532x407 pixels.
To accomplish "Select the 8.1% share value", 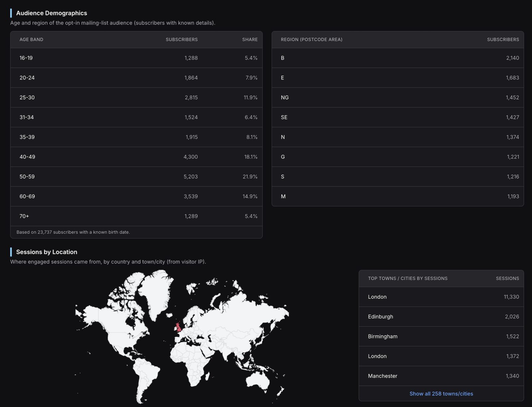I will (252, 137).
